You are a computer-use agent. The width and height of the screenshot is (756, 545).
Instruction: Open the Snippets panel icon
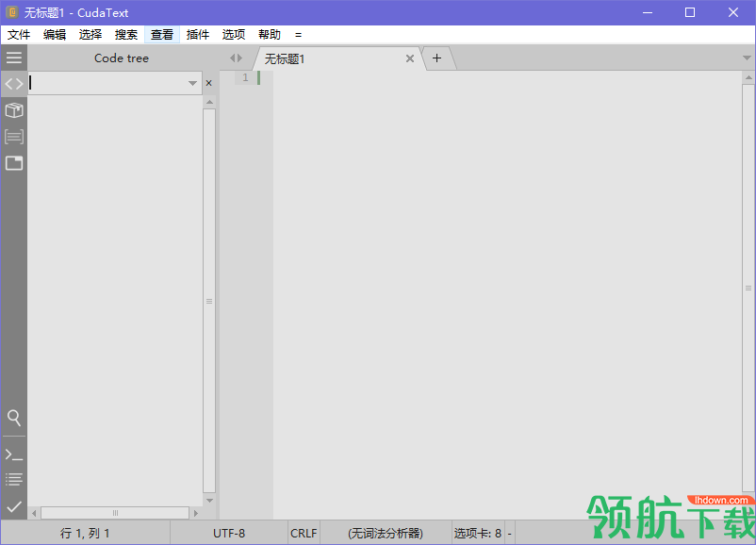[14, 137]
